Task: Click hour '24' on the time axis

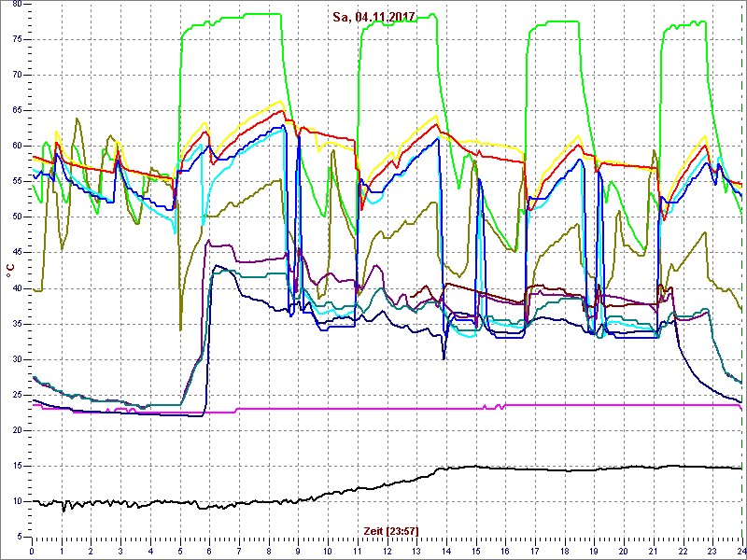Action: [740, 551]
